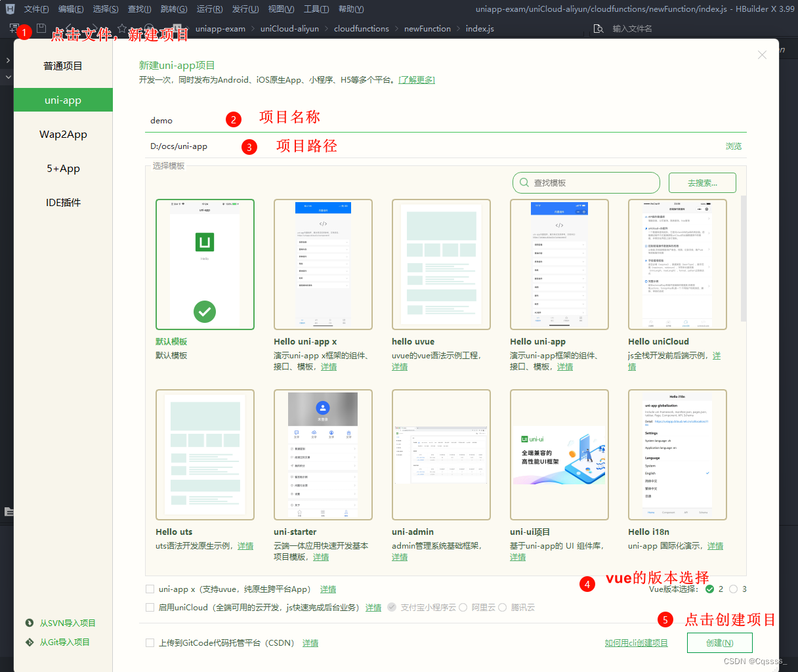This screenshot has height=672, width=798.
Task: Select the uni-admin template thumbnail
Action: tap(441, 455)
